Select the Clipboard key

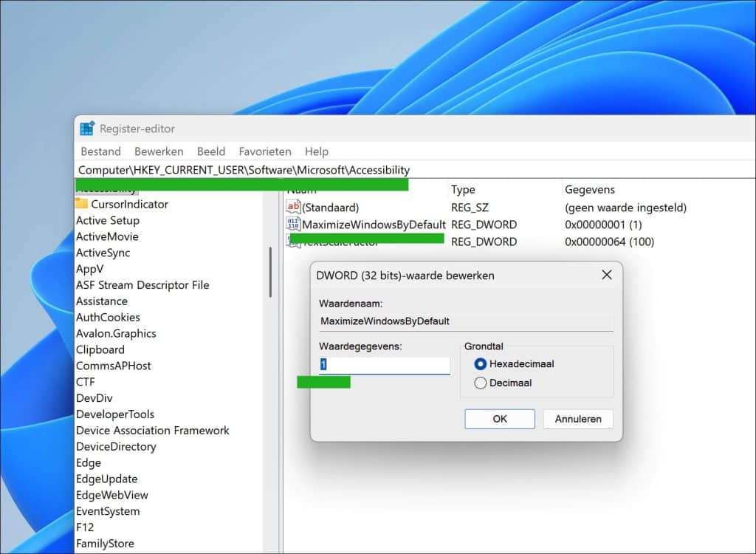[100, 350]
